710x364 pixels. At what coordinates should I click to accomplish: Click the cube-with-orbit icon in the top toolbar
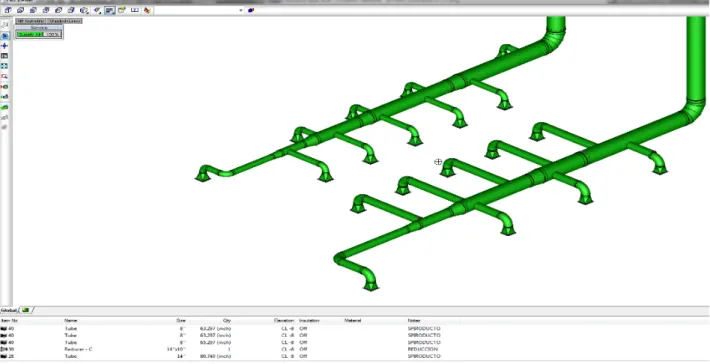click(x=84, y=10)
